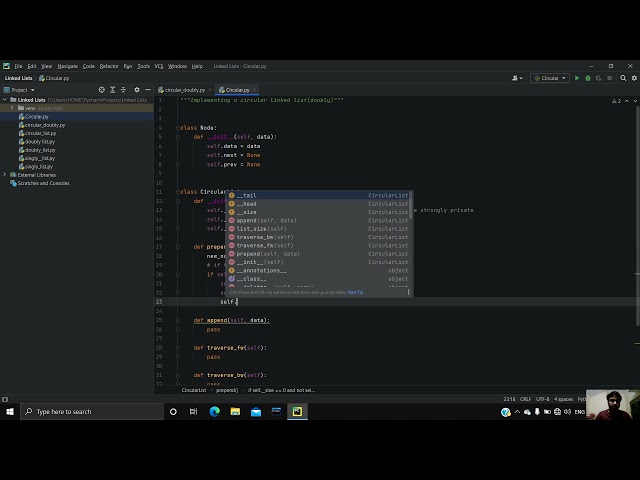
Task: Click the stop square icon in toolbar
Action: click(x=609, y=78)
